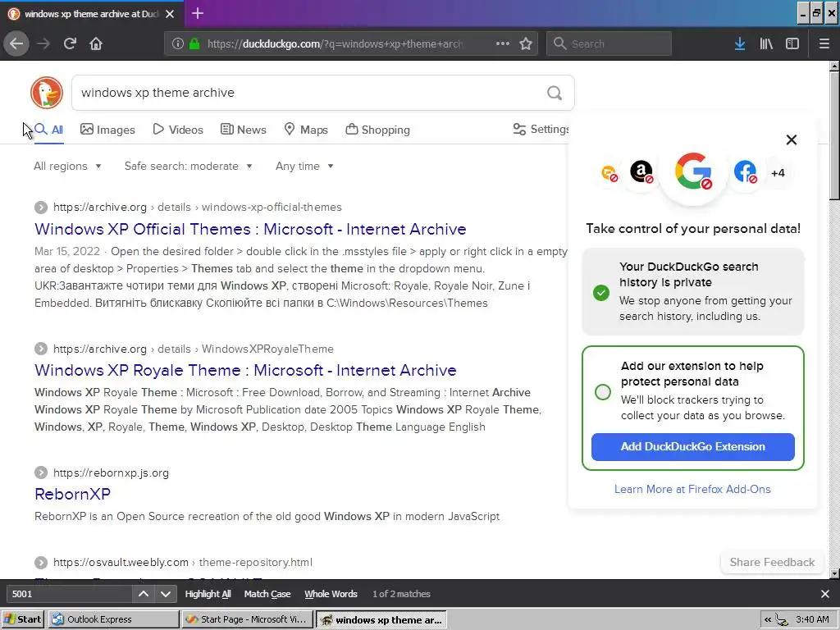This screenshot has height=630, width=840.
Task: Open page actions three-dots menu
Action: tap(503, 43)
